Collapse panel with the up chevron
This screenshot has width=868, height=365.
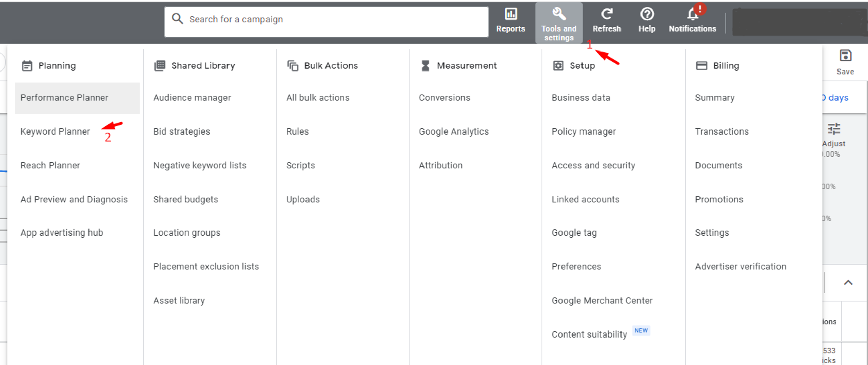[848, 282]
